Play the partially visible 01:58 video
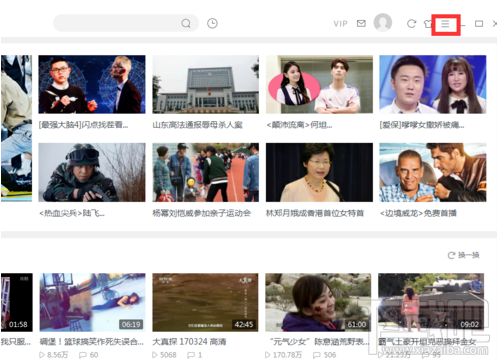The height and width of the screenshot is (360, 497). click(17, 302)
